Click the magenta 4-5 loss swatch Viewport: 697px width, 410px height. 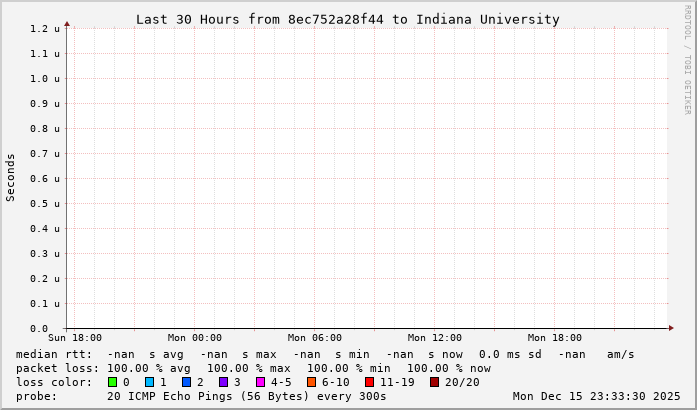260,382
